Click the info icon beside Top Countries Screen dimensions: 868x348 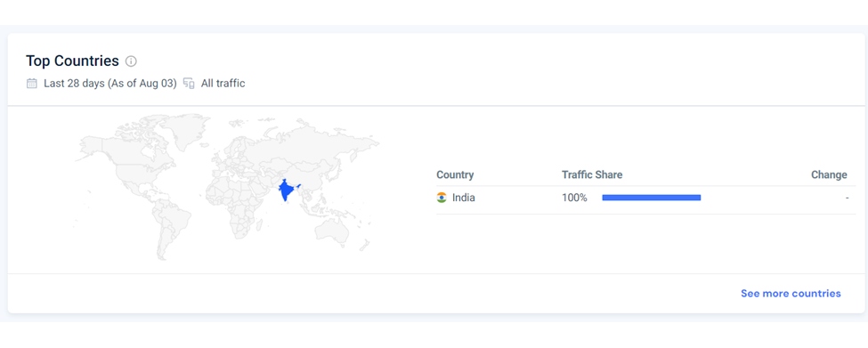point(131,61)
